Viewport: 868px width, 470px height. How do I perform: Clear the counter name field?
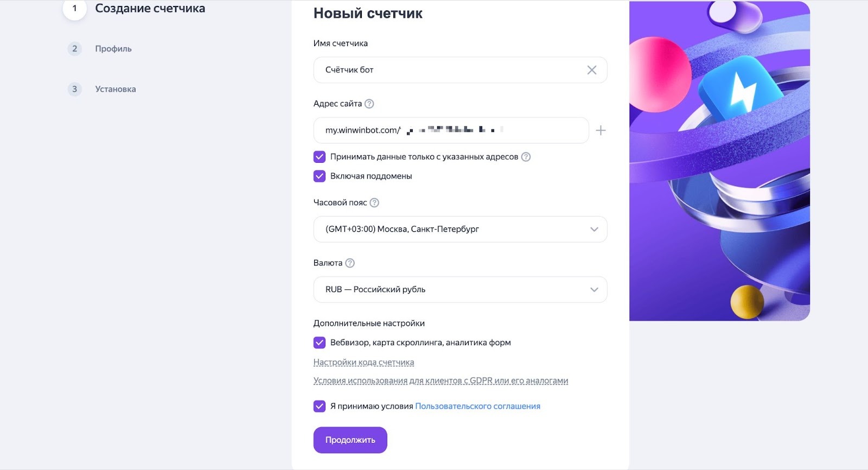pos(591,70)
